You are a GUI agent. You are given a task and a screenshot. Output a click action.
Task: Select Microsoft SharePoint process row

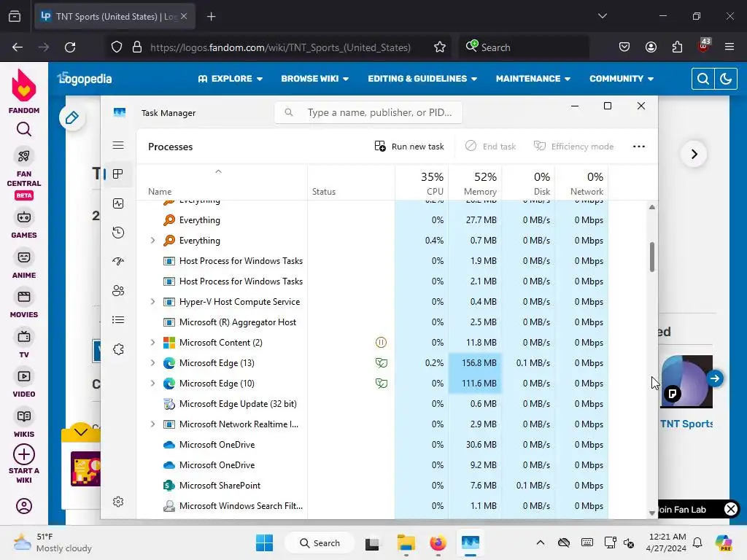372,485
